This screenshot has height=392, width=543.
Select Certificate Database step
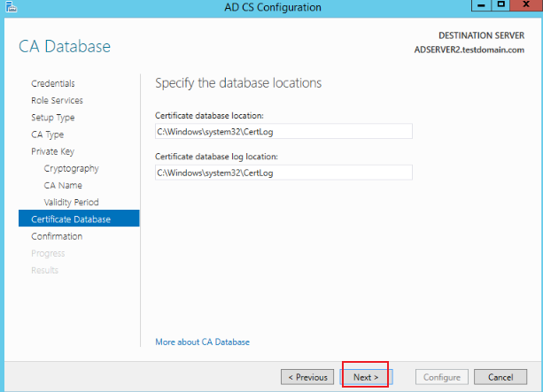[79, 219]
